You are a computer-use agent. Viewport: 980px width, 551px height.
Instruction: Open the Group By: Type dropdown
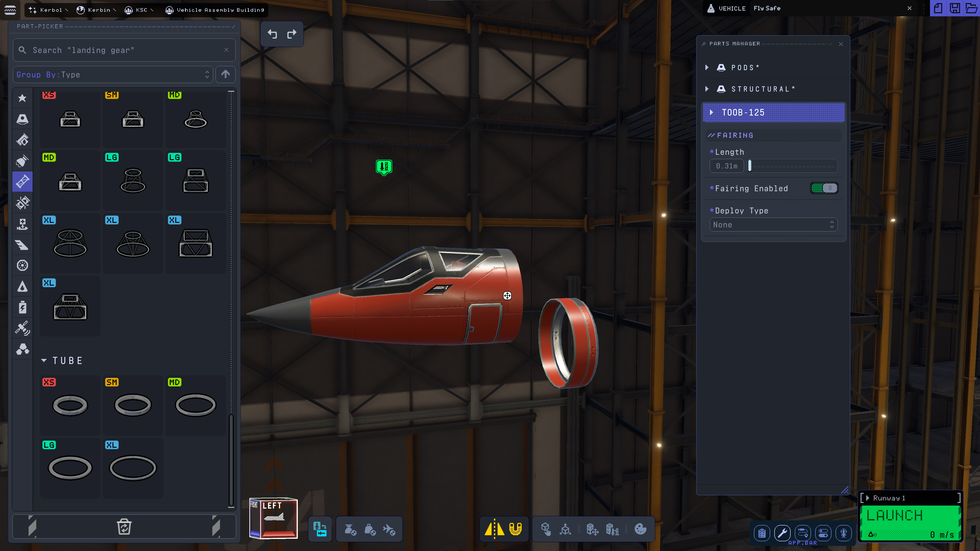[x=113, y=74]
